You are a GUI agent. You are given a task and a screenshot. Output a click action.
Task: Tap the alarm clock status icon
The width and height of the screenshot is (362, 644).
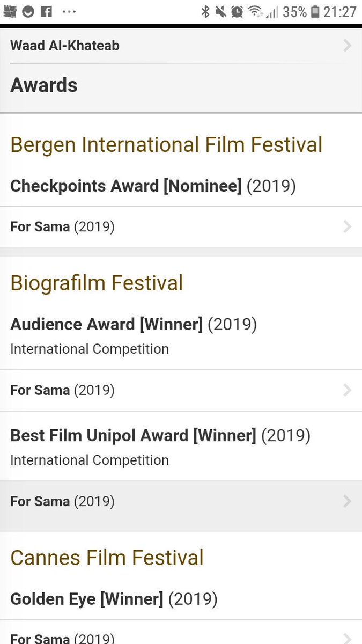(237, 12)
